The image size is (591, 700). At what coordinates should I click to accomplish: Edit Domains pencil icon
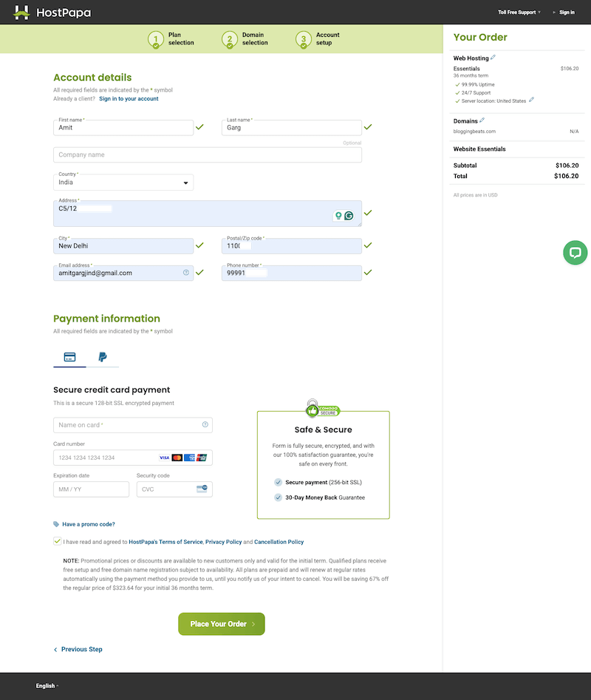482,120
